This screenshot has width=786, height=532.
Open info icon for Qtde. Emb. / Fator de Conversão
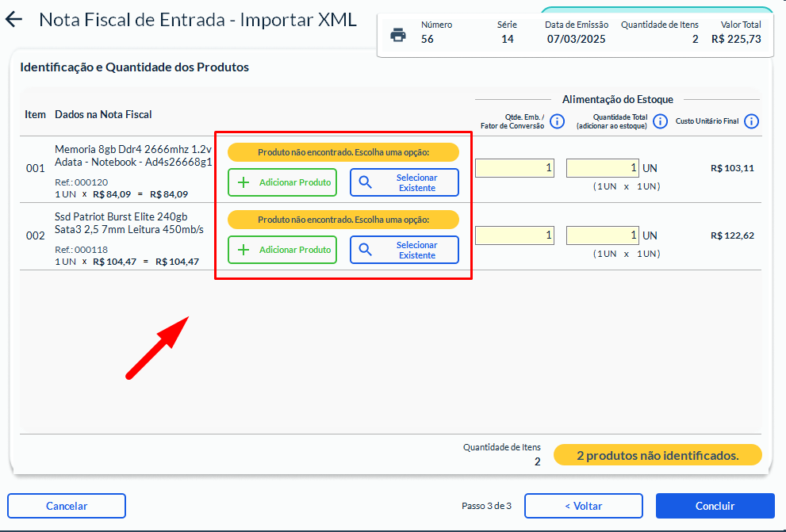coord(557,121)
